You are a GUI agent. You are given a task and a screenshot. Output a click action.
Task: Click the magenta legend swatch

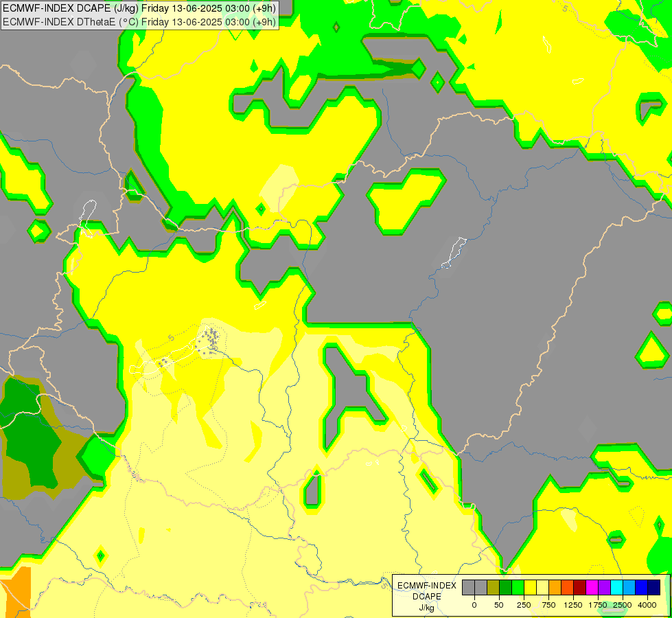592,588
